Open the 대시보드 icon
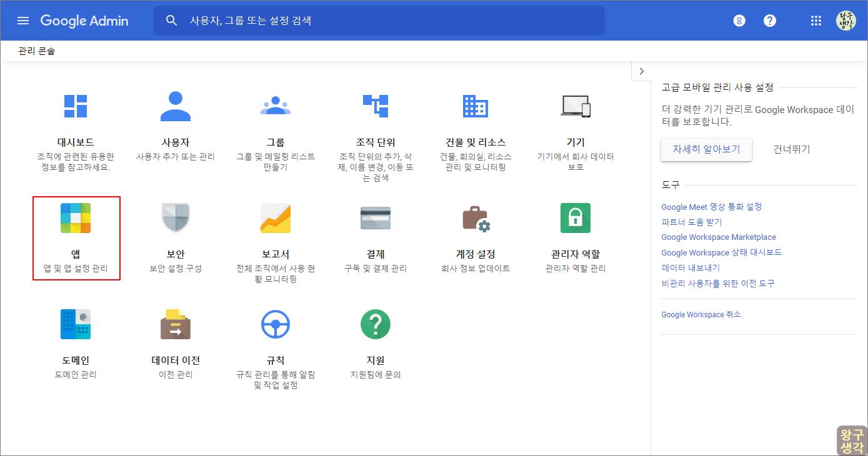The image size is (868, 456). tap(76, 106)
